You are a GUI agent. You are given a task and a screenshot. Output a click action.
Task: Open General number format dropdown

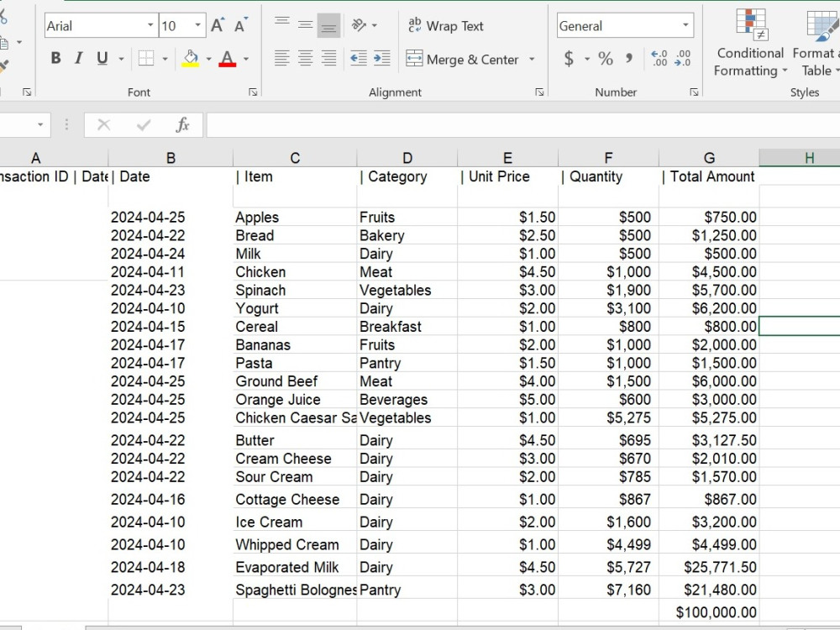pyautogui.click(x=685, y=25)
